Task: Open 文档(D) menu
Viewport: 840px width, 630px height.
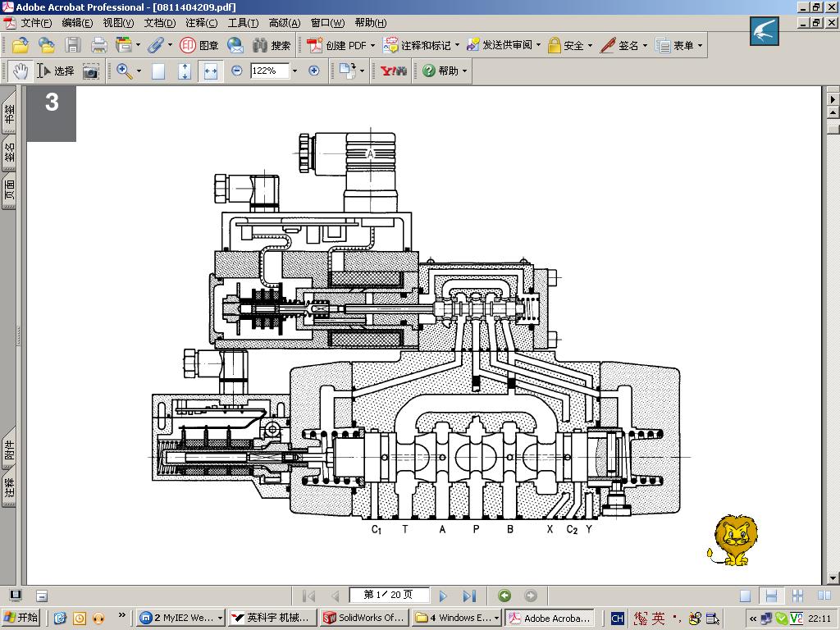Action: click(160, 22)
